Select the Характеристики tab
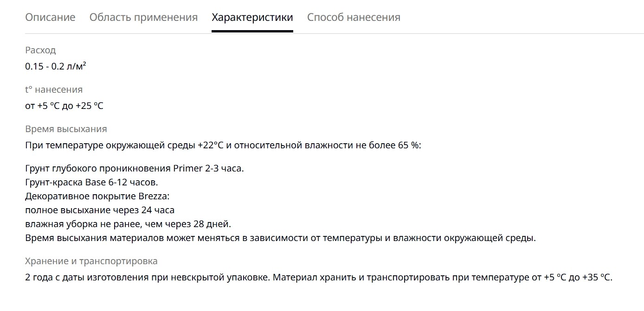The width and height of the screenshot is (644, 311). [252, 17]
